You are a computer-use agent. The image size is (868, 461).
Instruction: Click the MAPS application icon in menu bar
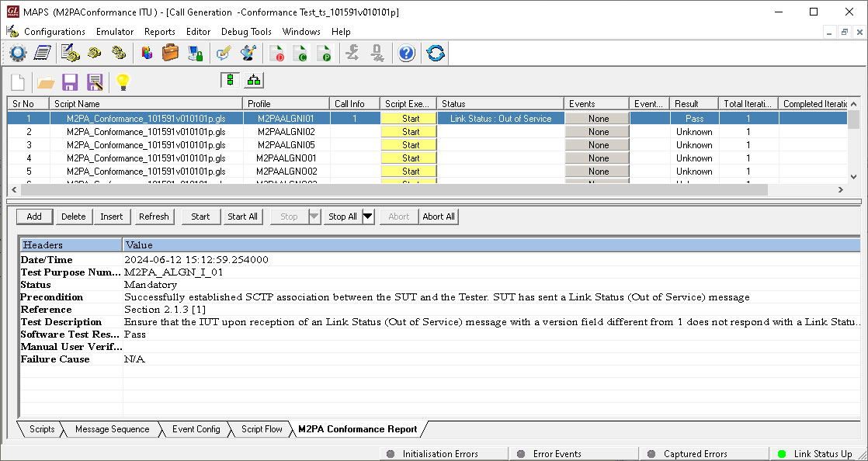coord(12,31)
